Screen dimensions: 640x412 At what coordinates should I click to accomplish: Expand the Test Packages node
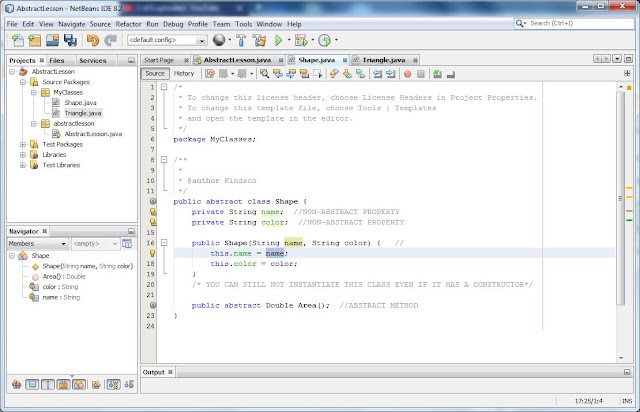[x=23, y=144]
